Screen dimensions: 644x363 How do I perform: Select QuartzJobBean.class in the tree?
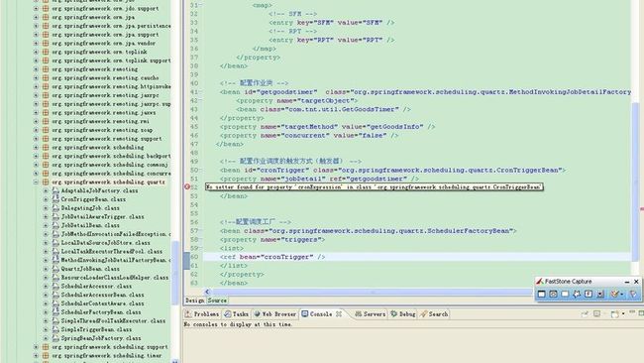click(x=90, y=269)
